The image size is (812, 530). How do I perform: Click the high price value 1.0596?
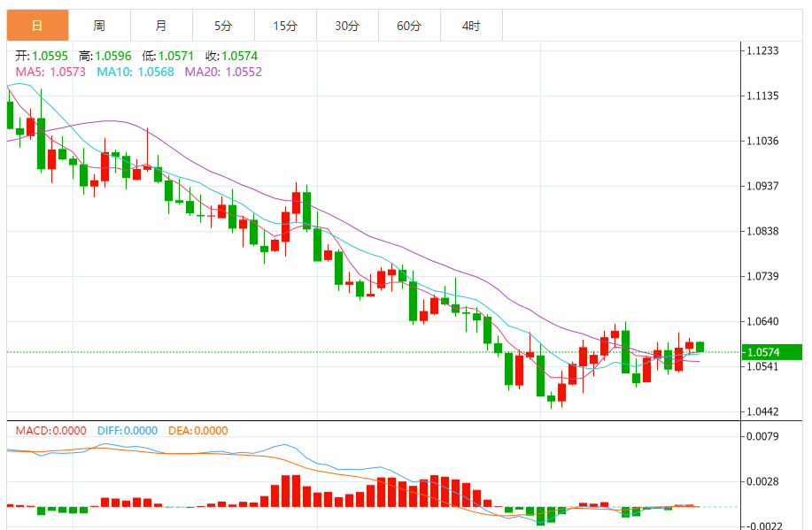click(x=113, y=56)
